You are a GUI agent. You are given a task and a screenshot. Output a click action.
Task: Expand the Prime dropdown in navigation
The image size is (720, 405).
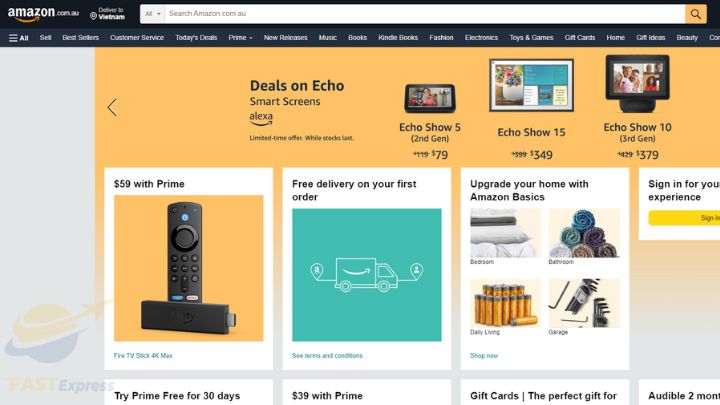click(x=240, y=38)
